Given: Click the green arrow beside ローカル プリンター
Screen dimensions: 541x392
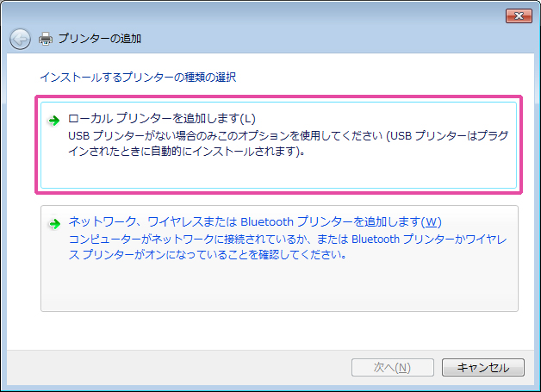Looking at the screenshot, I should [54, 120].
